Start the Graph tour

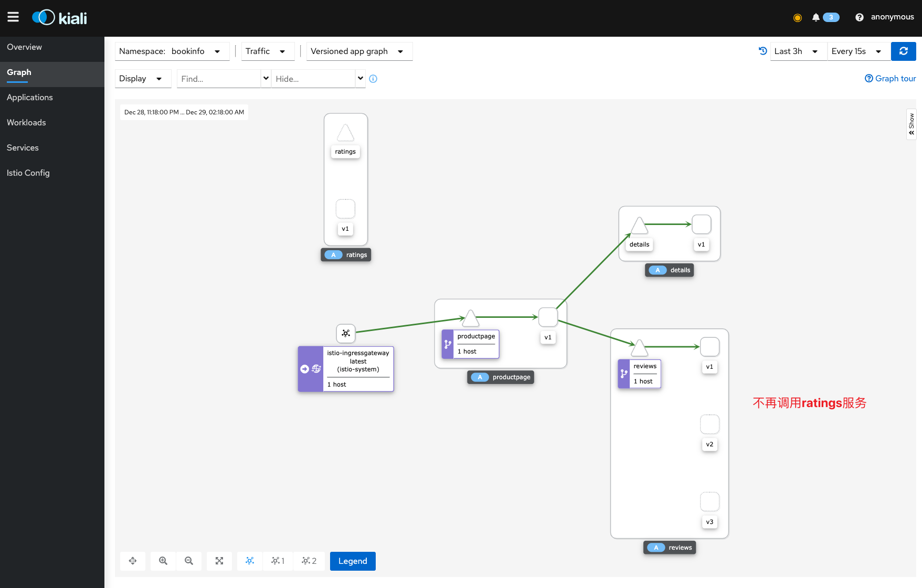(x=890, y=79)
